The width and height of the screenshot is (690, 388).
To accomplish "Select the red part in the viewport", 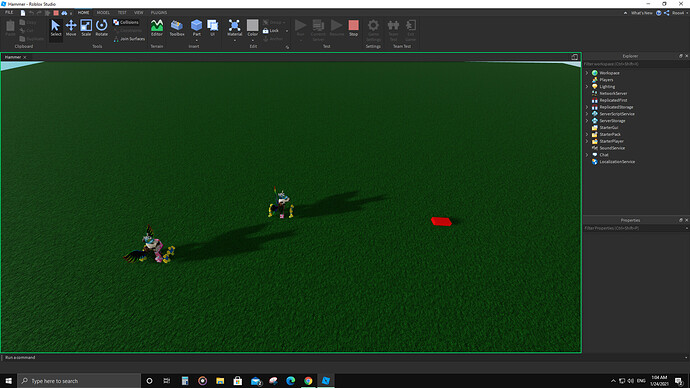I will tap(441, 221).
